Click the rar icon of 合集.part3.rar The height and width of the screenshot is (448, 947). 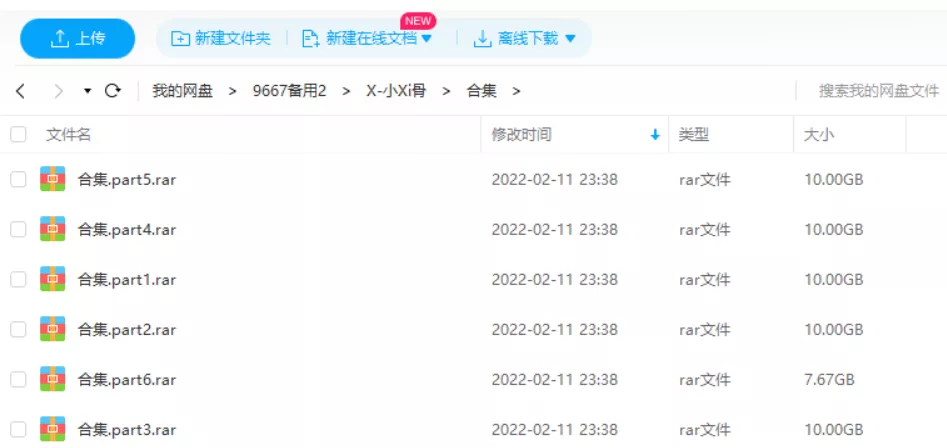52,430
